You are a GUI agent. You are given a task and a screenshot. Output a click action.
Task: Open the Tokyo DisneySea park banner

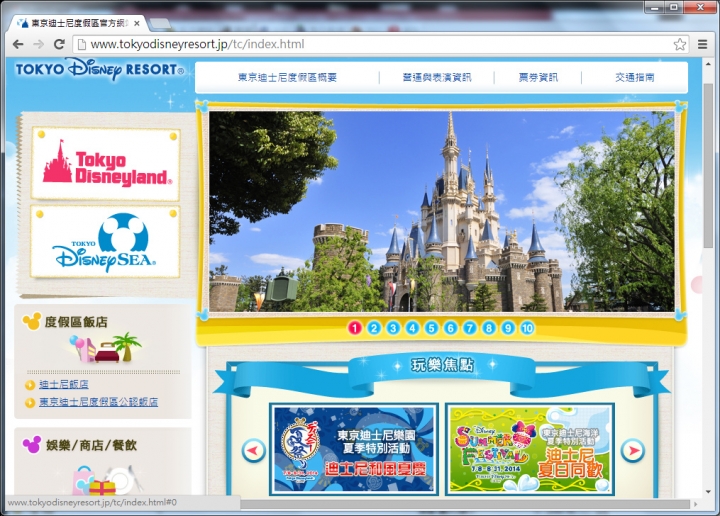pyautogui.click(x=106, y=242)
